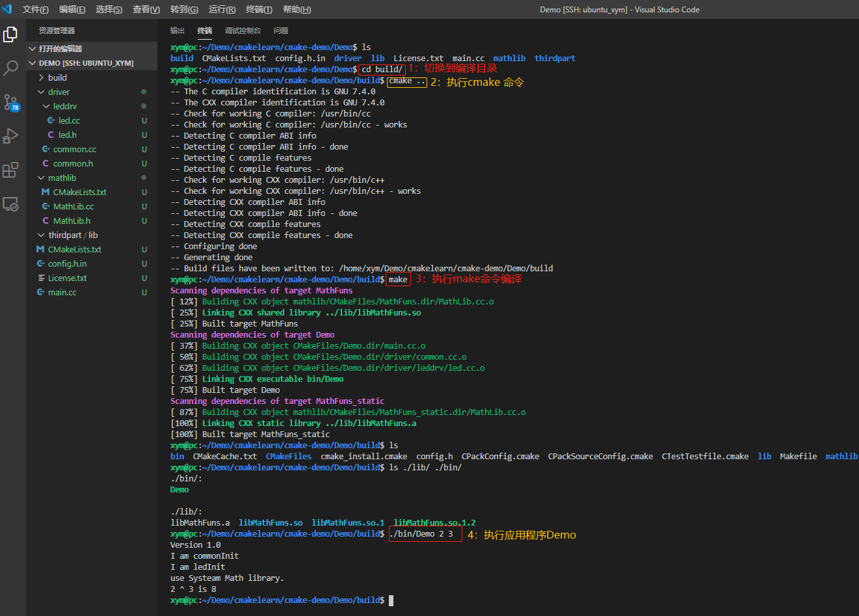Viewport: 859px width, 616px height.
Task: Open led.cc in the explorer
Action: click(x=69, y=120)
